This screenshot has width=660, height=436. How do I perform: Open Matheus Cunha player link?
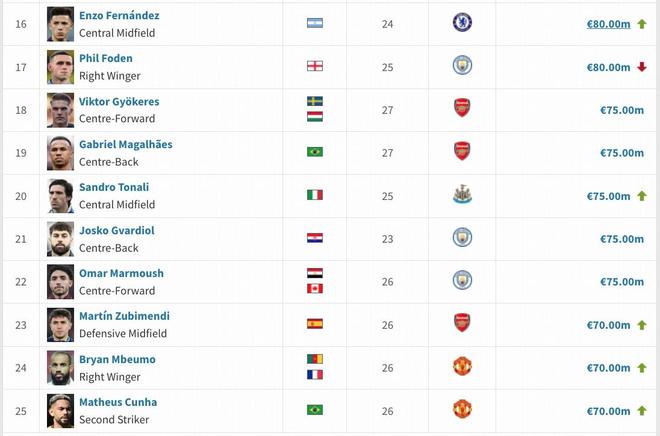tap(118, 403)
